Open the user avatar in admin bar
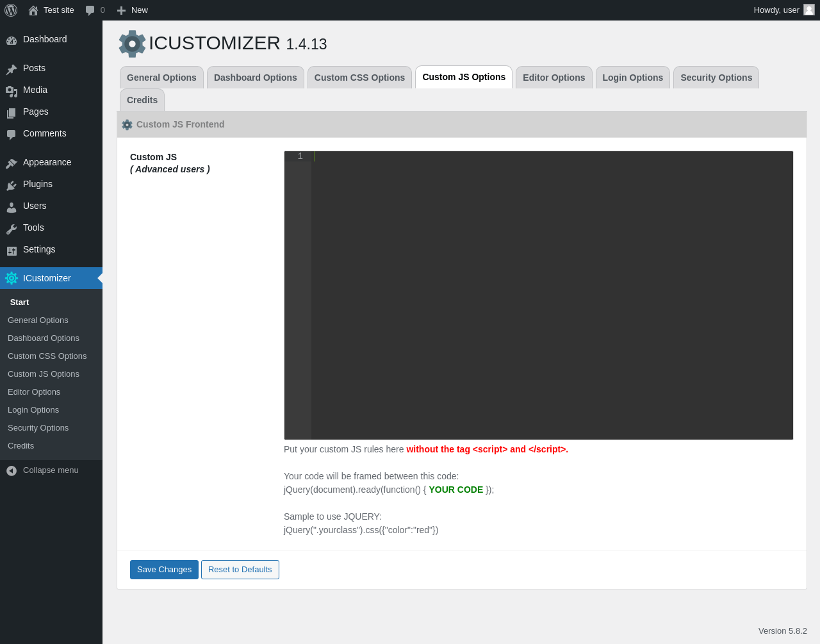This screenshot has width=820, height=644. click(809, 10)
